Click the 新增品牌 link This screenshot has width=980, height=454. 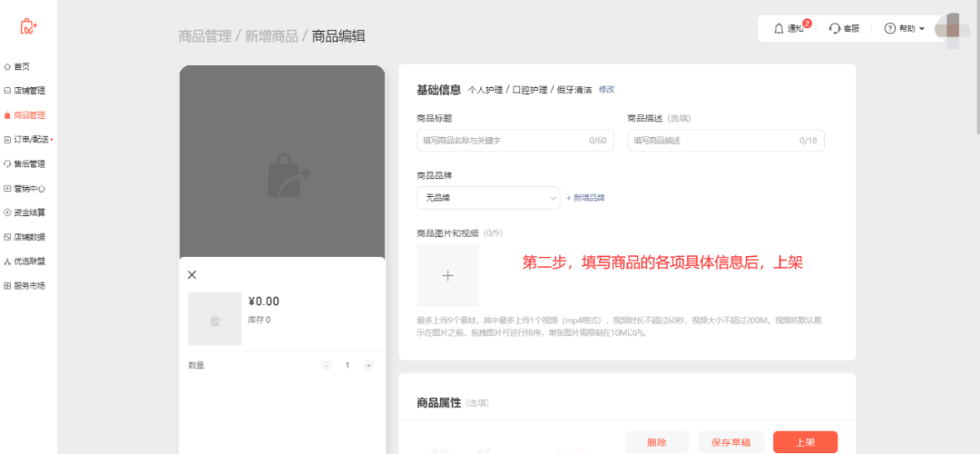[x=585, y=198]
